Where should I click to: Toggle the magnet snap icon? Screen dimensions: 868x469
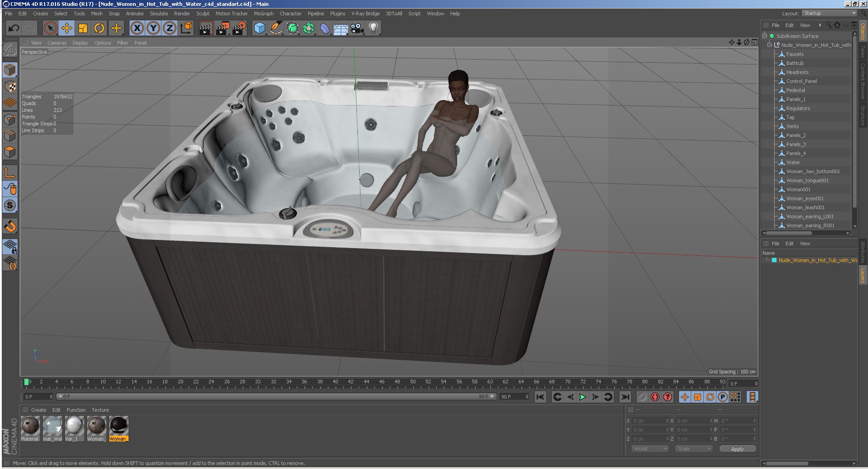[10, 226]
